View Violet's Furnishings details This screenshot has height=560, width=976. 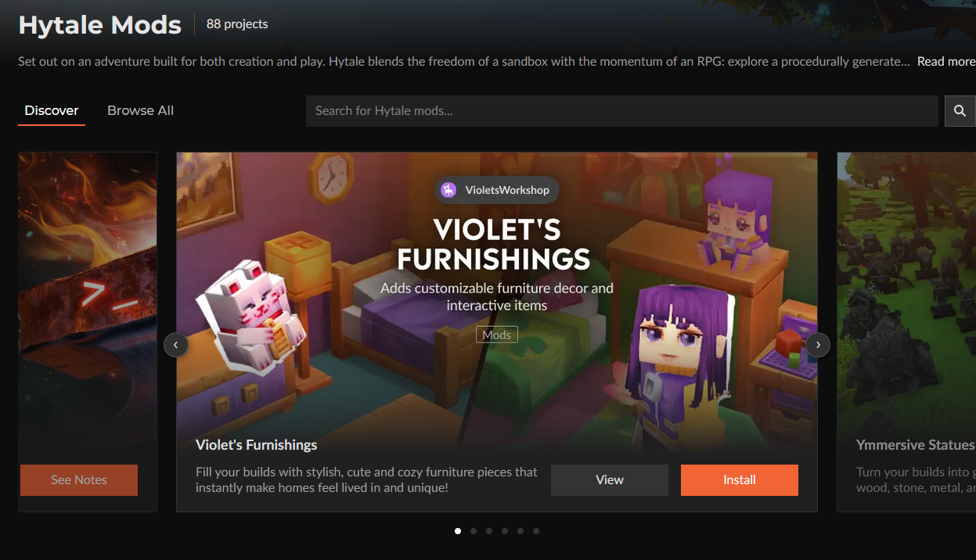point(610,480)
